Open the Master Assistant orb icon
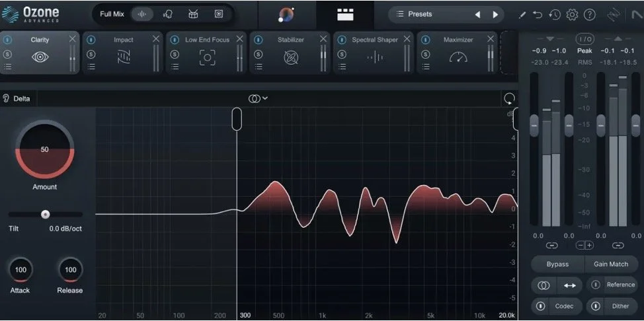Viewport: 644px width, 321px height. [x=286, y=15]
